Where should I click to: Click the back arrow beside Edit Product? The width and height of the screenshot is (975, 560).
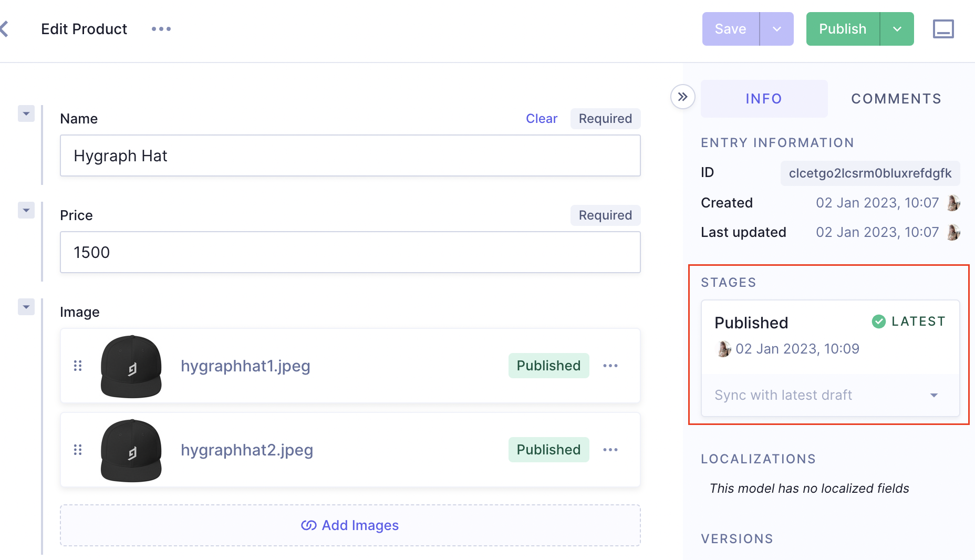tap(5, 29)
